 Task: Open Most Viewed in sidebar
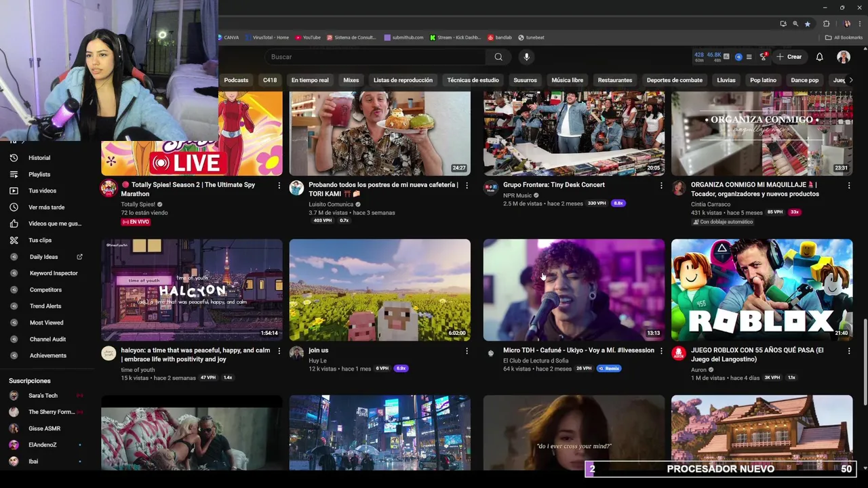click(x=46, y=323)
